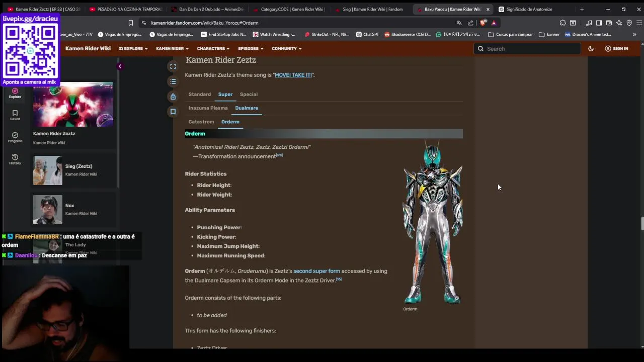Open the fullscreen icon in the wiki side rail

click(x=173, y=66)
